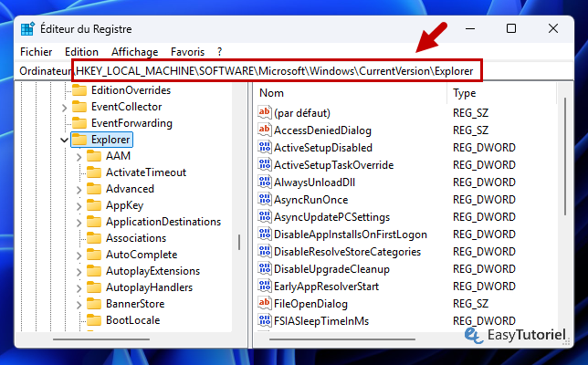Click the DWORD icon of DisableAppInstallsOnFirstLogon

click(x=265, y=235)
